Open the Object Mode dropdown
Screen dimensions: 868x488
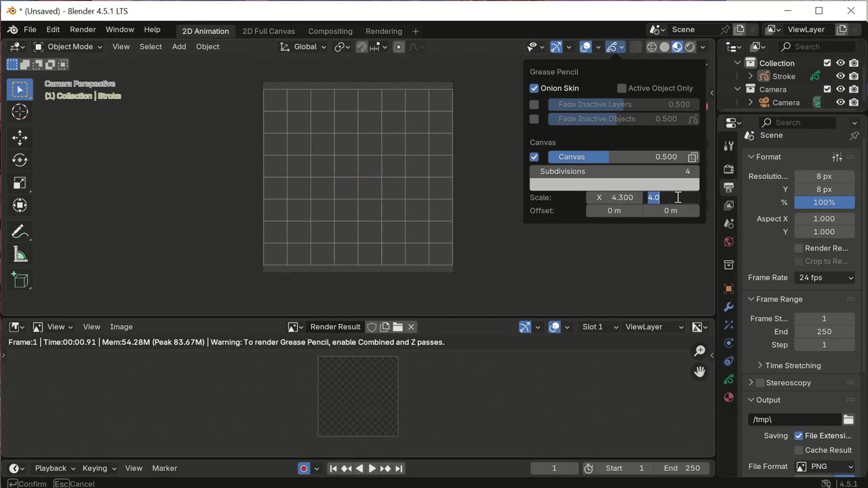[x=68, y=47]
